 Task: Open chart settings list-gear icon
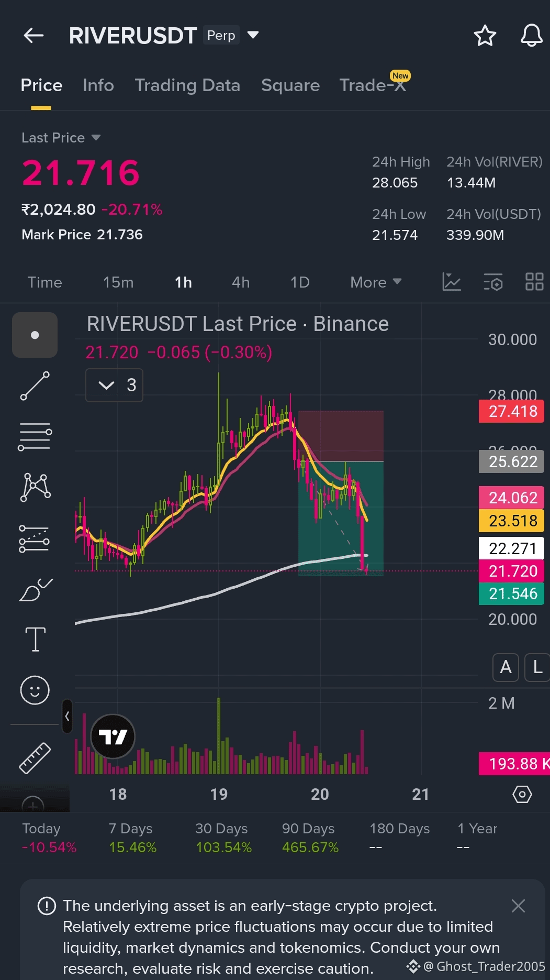tap(493, 282)
